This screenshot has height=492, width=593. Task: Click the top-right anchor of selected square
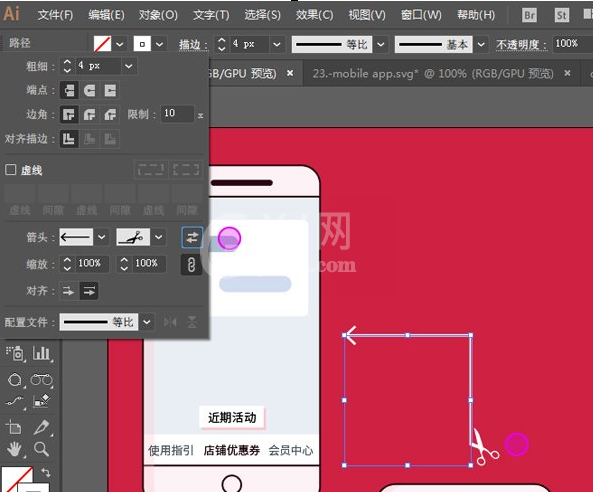[x=471, y=335]
